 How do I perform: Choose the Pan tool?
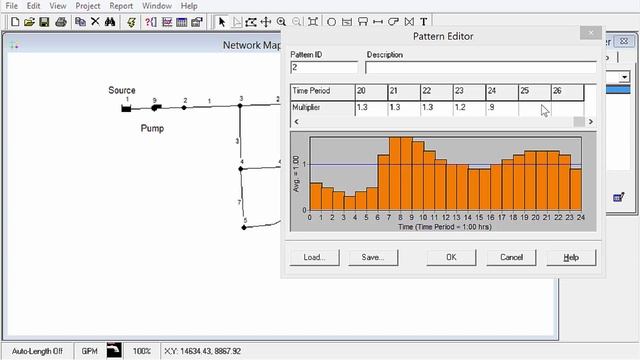coord(266,22)
